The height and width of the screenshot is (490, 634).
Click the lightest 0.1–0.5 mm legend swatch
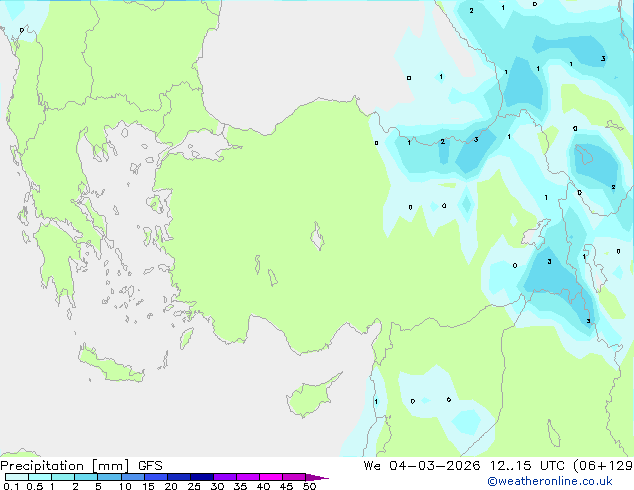pyautogui.click(x=17, y=477)
